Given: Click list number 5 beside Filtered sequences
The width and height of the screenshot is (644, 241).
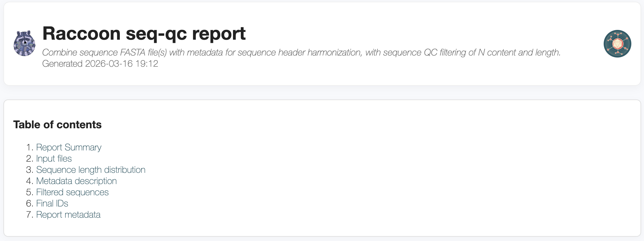Looking at the screenshot, I should click(30, 192).
